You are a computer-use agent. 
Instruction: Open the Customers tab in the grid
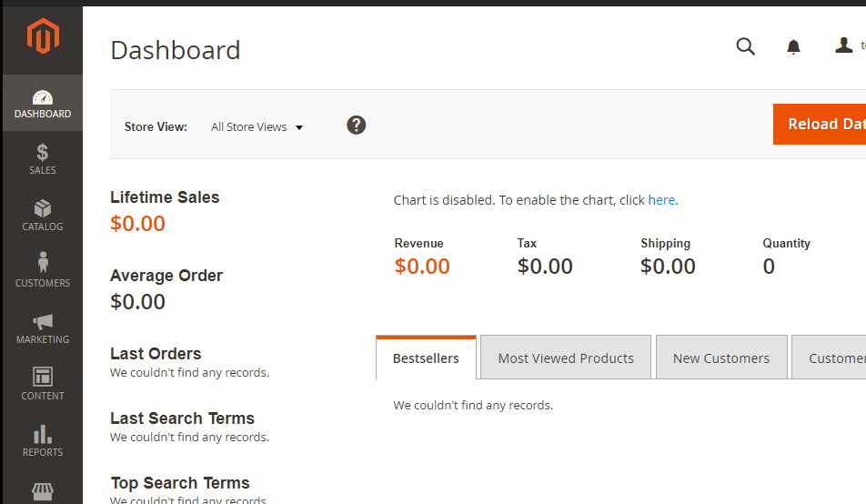[x=832, y=358]
